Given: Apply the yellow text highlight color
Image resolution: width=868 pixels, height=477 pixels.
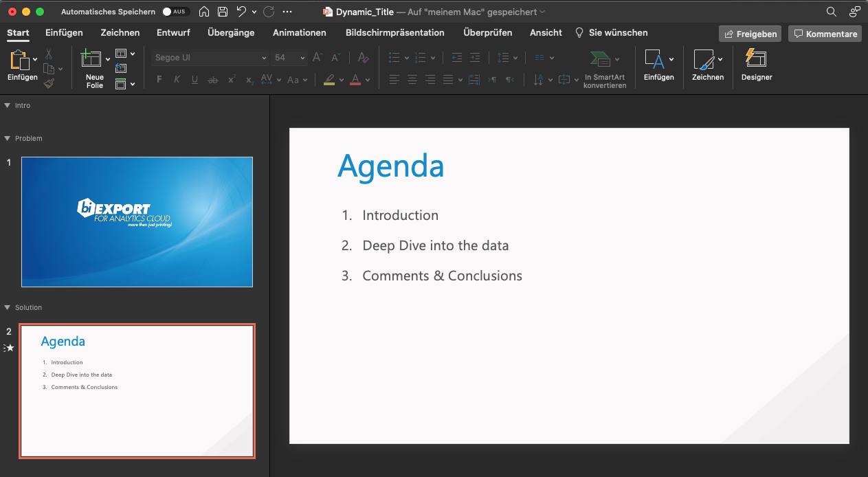Looking at the screenshot, I should 329,80.
